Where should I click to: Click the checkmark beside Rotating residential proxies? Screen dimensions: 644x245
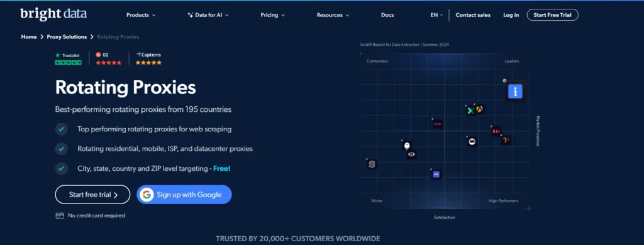(x=61, y=148)
